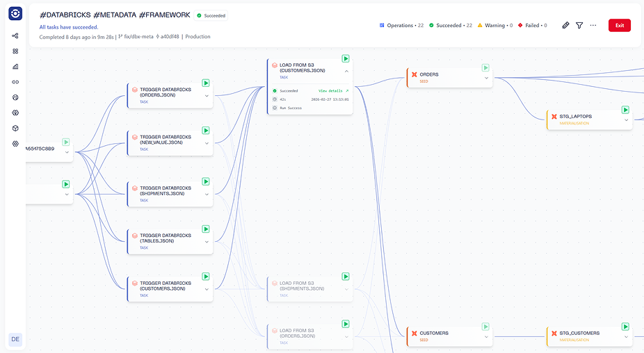Collapse Load from S3 (customers.json) node
Viewport: 644px width, 353px height.
coord(346,71)
